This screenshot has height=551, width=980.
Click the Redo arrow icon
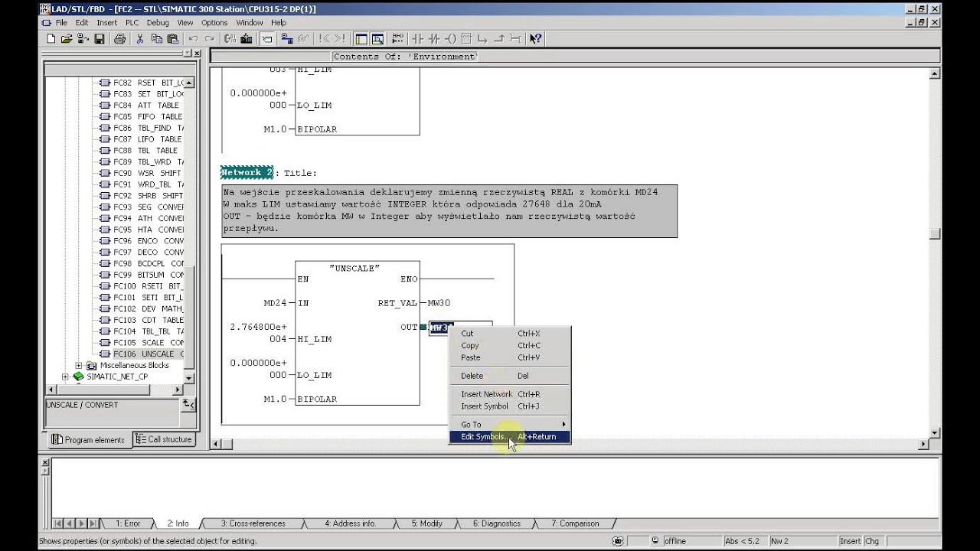(x=210, y=39)
